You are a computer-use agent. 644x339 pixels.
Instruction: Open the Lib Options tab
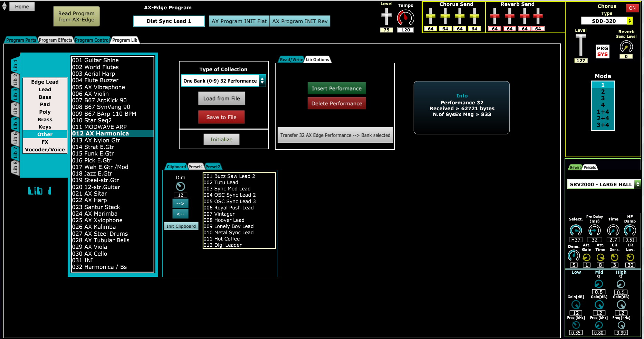click(317, 60)
